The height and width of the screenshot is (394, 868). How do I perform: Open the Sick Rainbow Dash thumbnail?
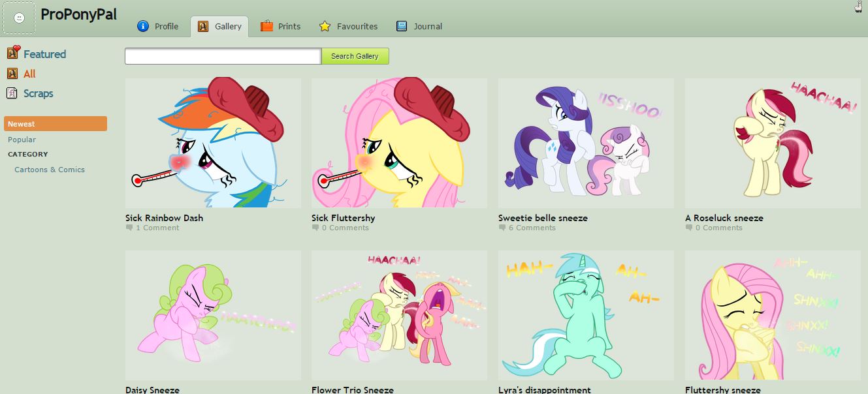point(213,143)
